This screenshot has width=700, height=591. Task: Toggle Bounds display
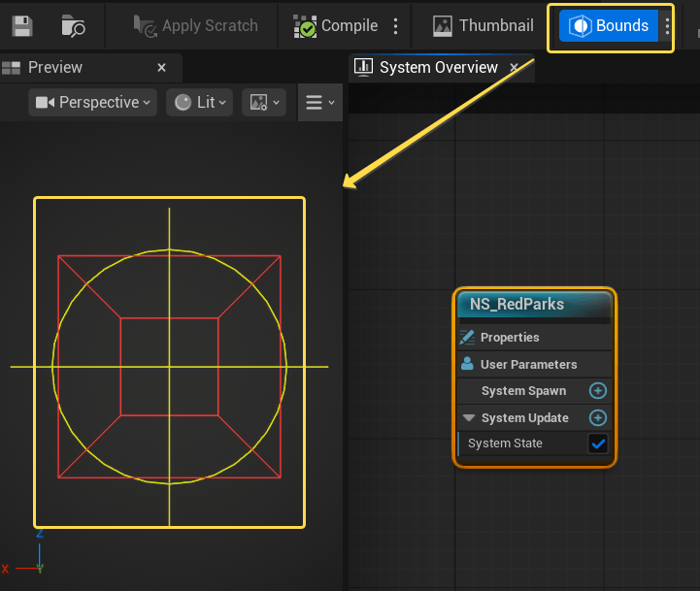click(608, 26)
